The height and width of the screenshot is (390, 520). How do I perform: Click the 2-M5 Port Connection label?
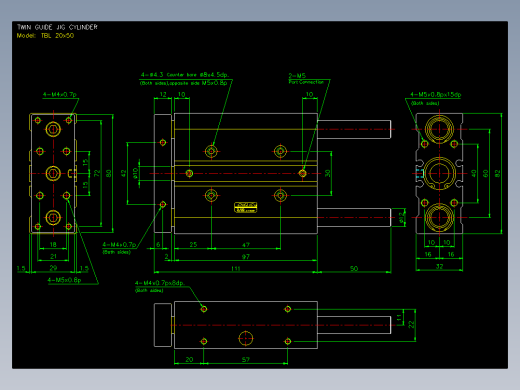(x=306, y=79)
